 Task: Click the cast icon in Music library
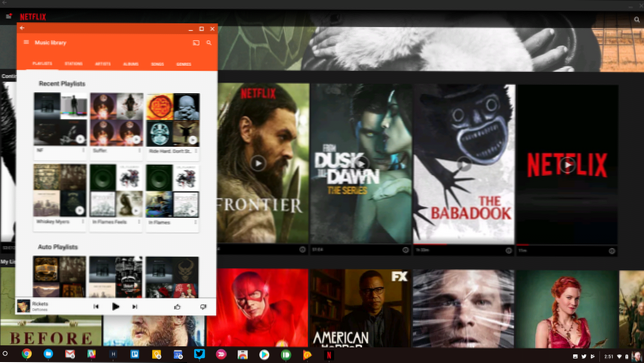pos(196,43)
